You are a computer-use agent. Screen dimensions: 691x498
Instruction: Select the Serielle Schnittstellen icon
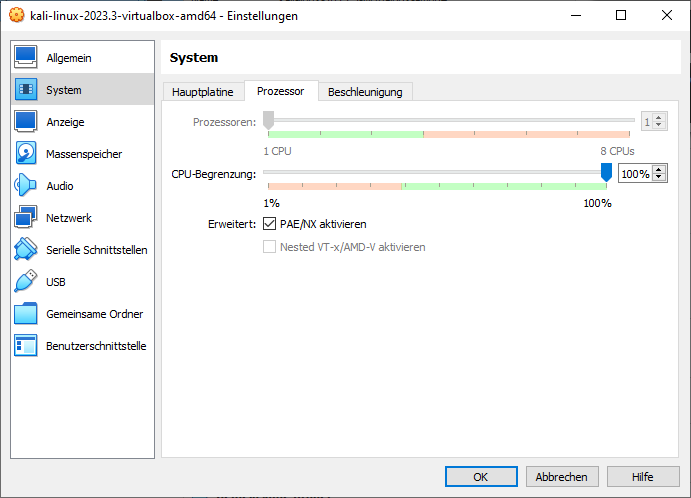coord(26,250)
